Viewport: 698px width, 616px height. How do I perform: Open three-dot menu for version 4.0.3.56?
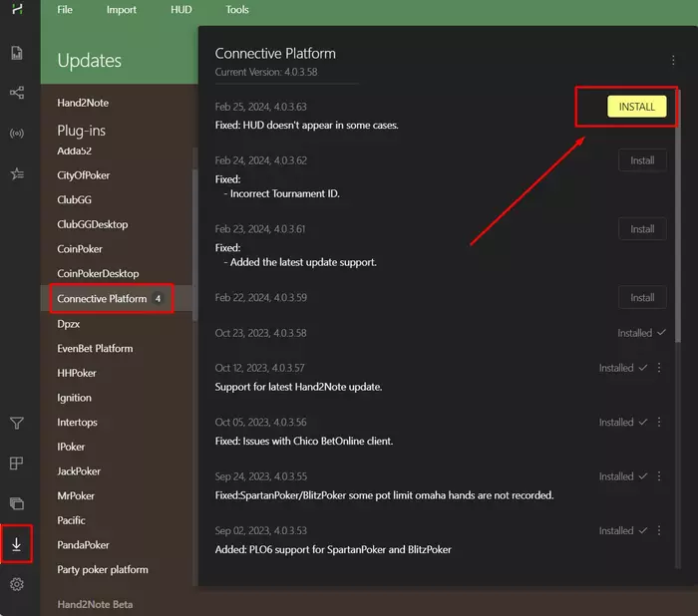tap(659, 422)
